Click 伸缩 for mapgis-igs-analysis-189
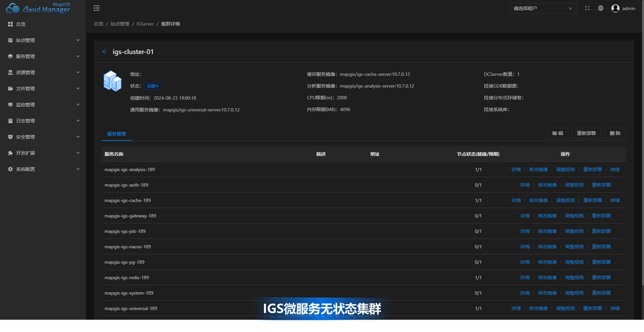 click(615, 169)
